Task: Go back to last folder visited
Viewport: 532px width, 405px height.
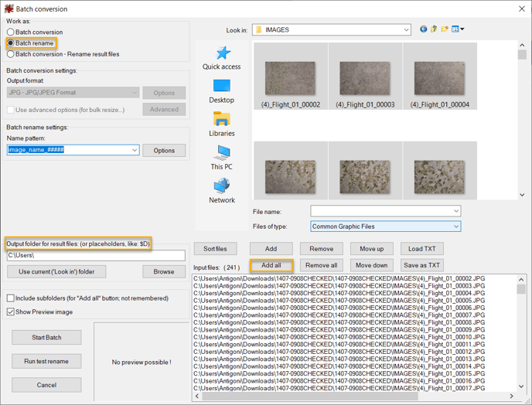Action: 423,29
